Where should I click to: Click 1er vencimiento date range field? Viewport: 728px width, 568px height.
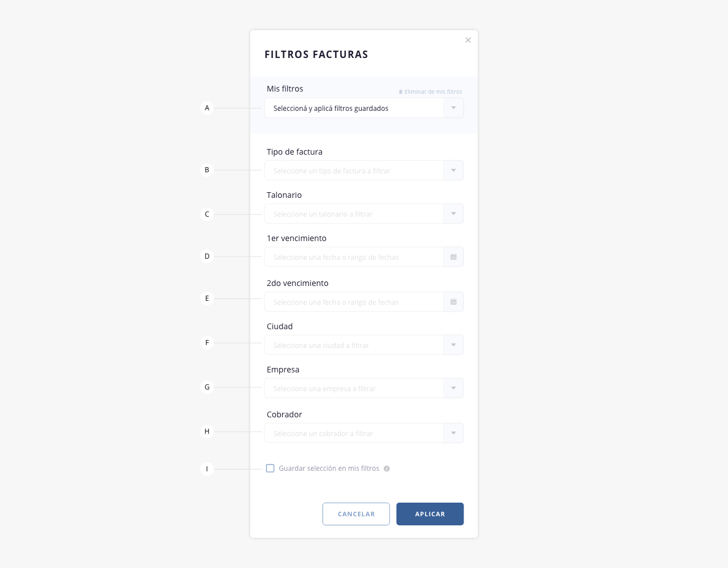[354, 257]
